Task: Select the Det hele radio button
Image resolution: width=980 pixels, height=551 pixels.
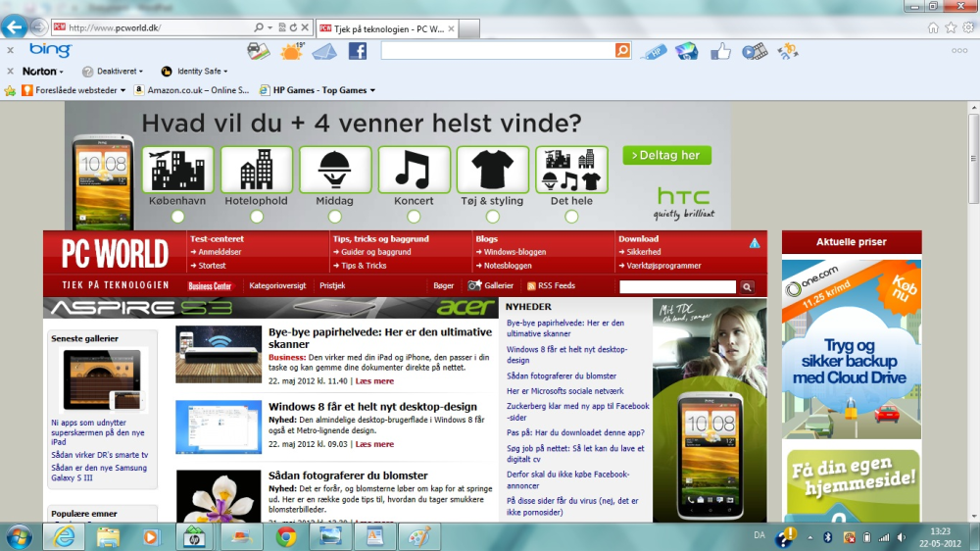Action: pos(571,217)
